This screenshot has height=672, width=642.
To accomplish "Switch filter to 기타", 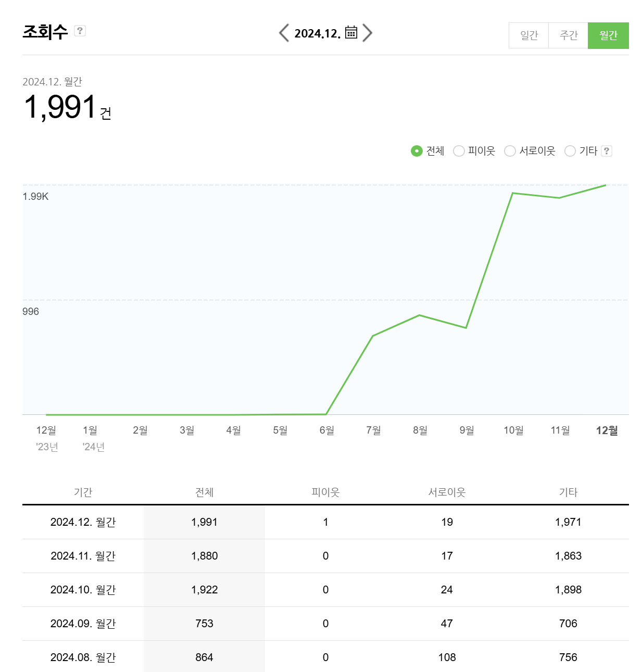I will 570,151.
